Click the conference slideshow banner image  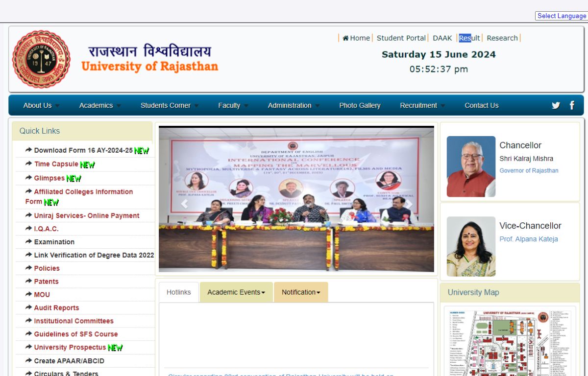[296, 199]
